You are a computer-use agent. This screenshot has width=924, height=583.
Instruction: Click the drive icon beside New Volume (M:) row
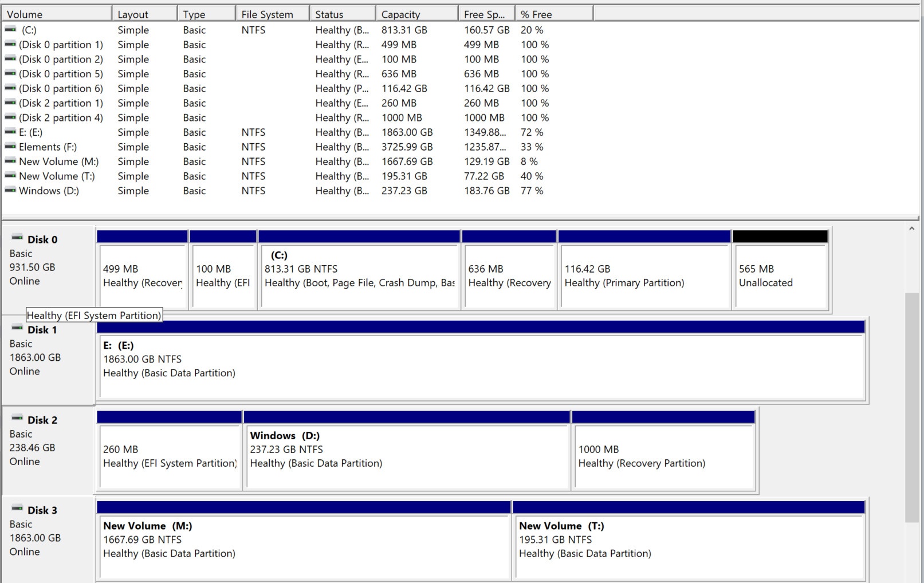tap(10, 161)
